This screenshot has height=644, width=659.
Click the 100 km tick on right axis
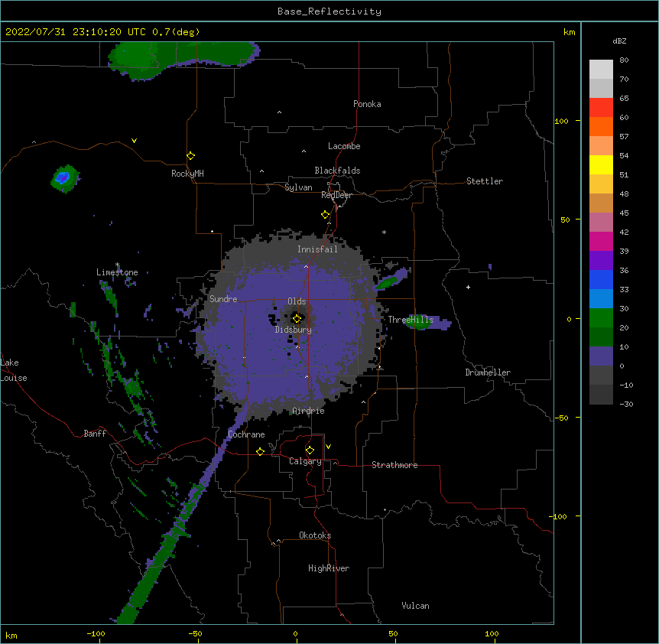(561, 121)
